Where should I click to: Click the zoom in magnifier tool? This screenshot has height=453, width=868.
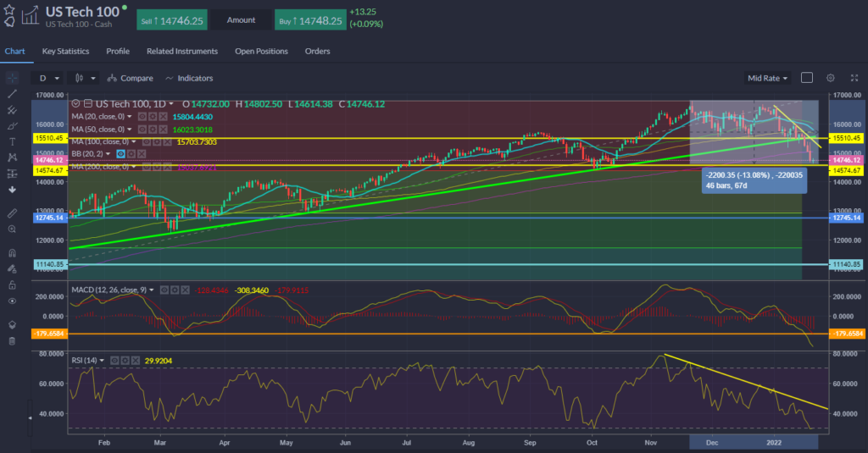pyautogui.click(x=12, y=229)
